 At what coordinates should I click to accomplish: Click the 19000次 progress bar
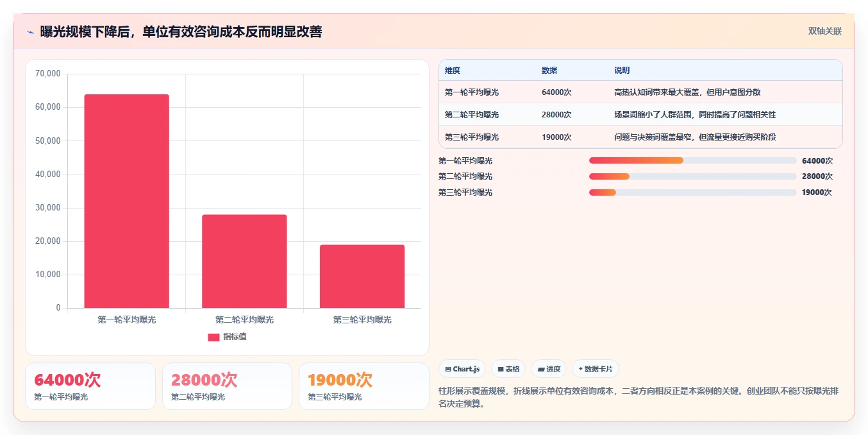point(692,192)
